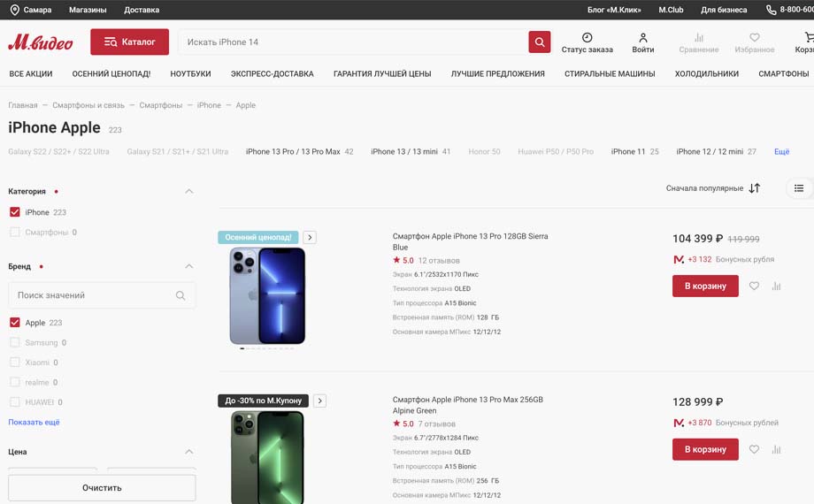814x504 pixels.
Task: Add iPhone 13 Pro Sierra Blue to favorites
Action: point(754,286)
